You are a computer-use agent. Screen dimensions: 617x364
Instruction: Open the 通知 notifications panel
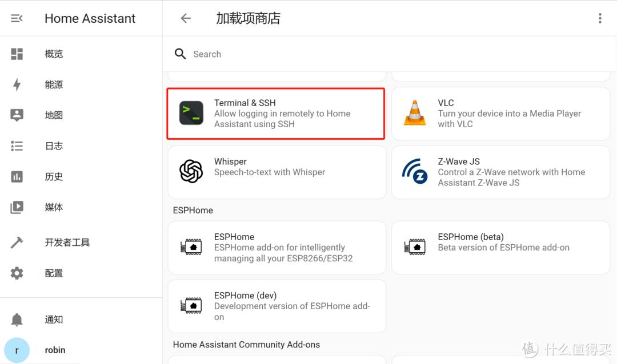coord(54,319)
